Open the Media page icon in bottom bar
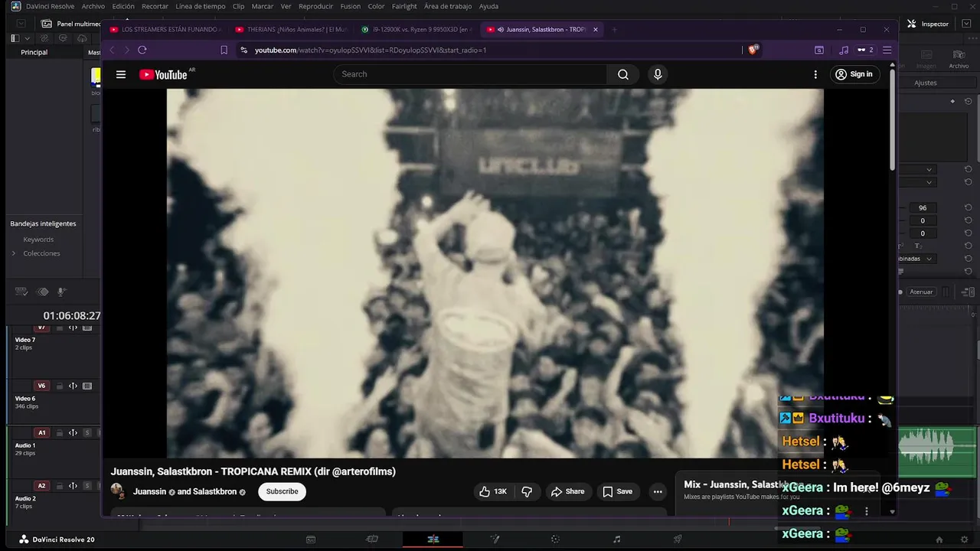Image resolution: width=980 pixels, height=551 pixels. pyautogui.click(x=311, y=540)
